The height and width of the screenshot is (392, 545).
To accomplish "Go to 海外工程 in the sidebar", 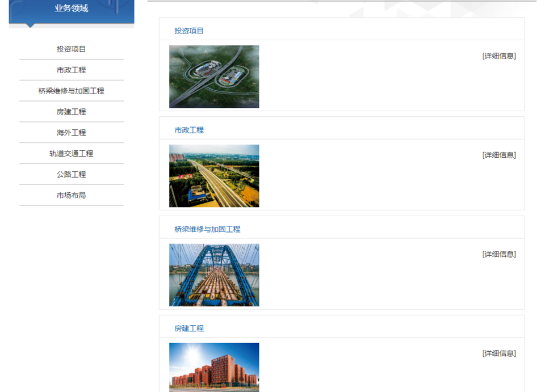I will tap(72, 132).
